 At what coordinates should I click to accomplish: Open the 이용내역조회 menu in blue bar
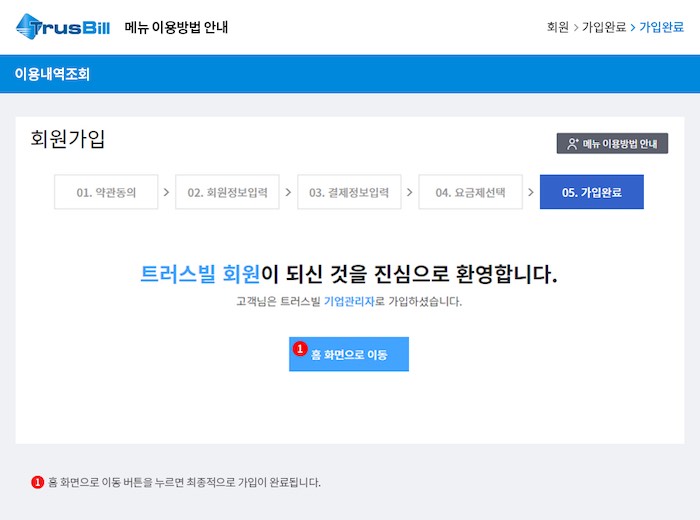tap(52, 74)
